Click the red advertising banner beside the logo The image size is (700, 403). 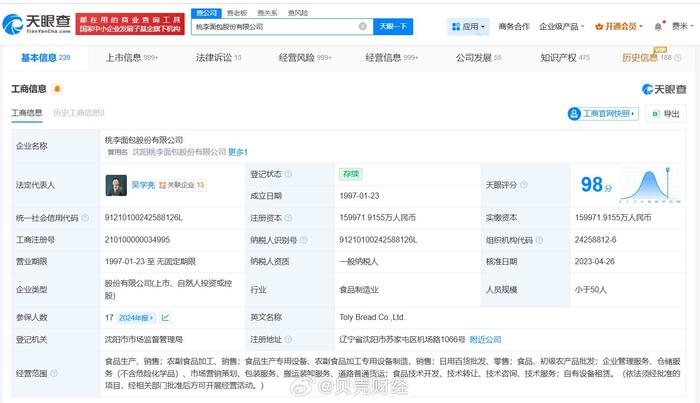[x=130, y=24]
